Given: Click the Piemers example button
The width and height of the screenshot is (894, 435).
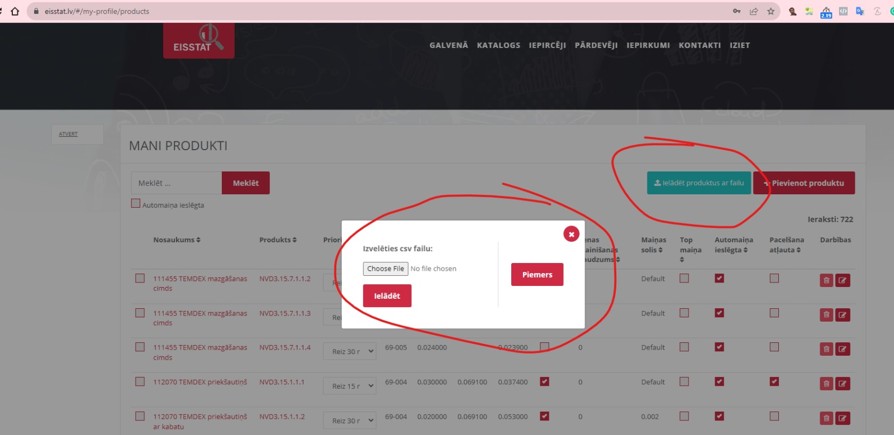Looking at the screenshot, I should (537, 274).
